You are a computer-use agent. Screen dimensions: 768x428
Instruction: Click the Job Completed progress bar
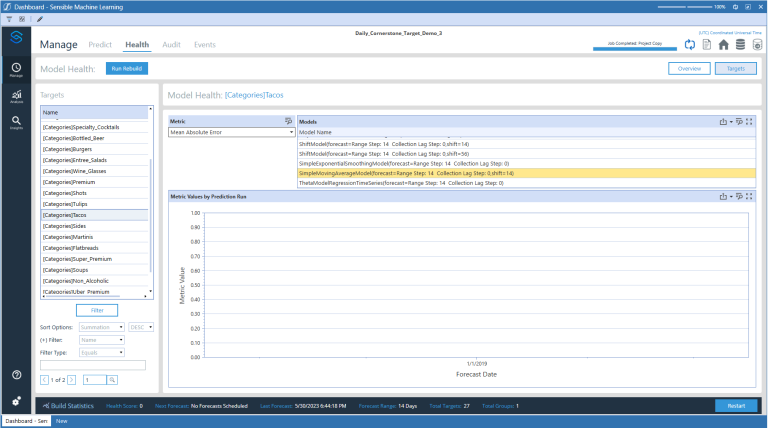pos(635,48)
